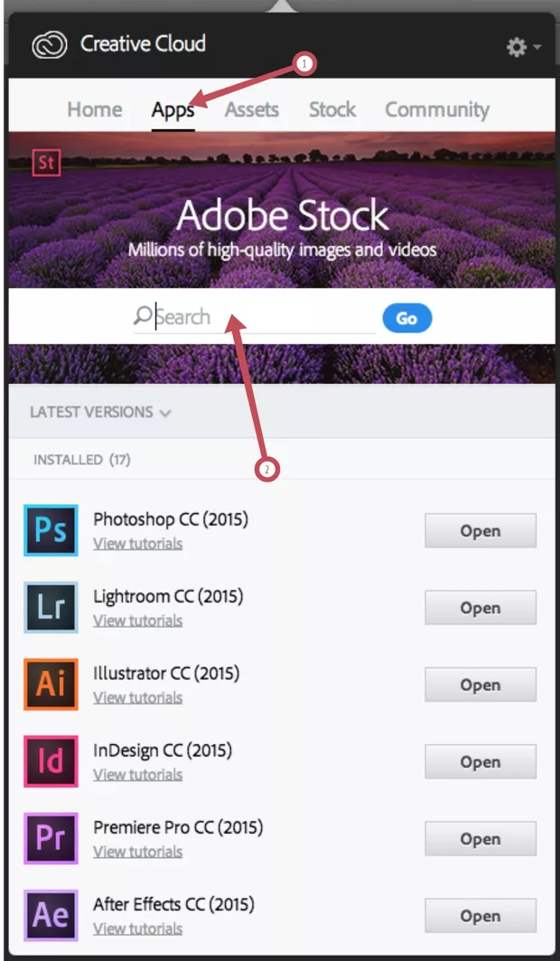Viewport: 560px width, 961px height.
Task: Open View tutorials link under Illustrator CC
Action: pos(137,697)
